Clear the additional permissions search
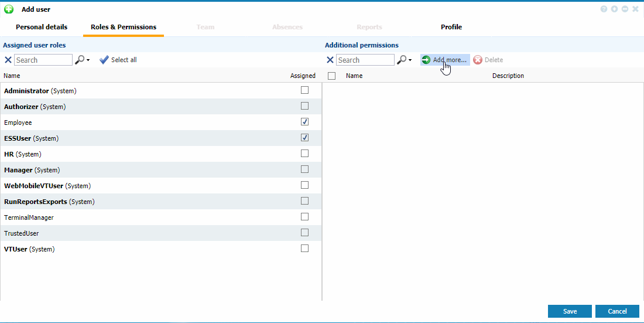This screenshot has width=644, height=323. [x=330, y=60]
